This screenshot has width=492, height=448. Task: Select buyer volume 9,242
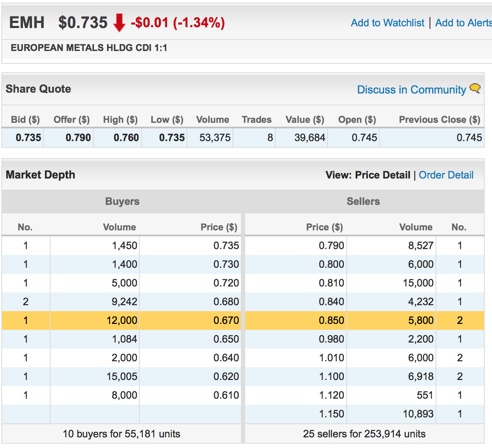124,302
